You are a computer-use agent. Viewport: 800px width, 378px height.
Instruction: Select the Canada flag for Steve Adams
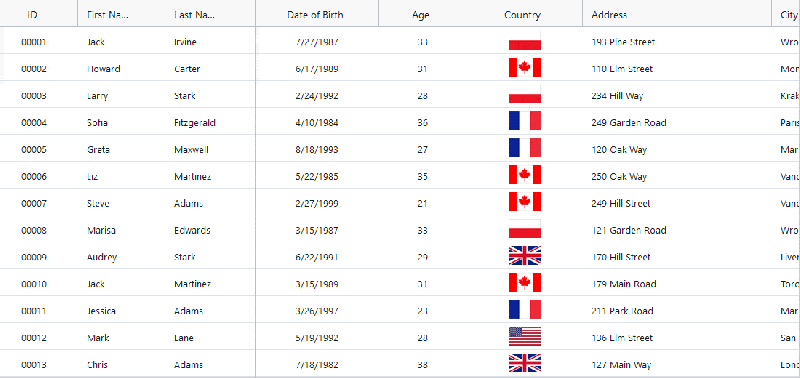524,202
